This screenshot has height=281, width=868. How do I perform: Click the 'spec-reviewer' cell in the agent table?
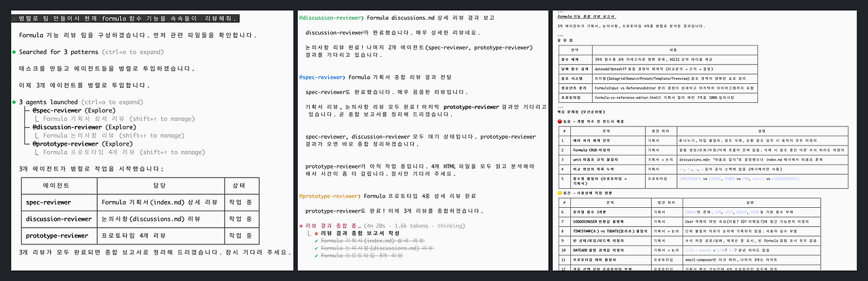[x=58, y=202]
